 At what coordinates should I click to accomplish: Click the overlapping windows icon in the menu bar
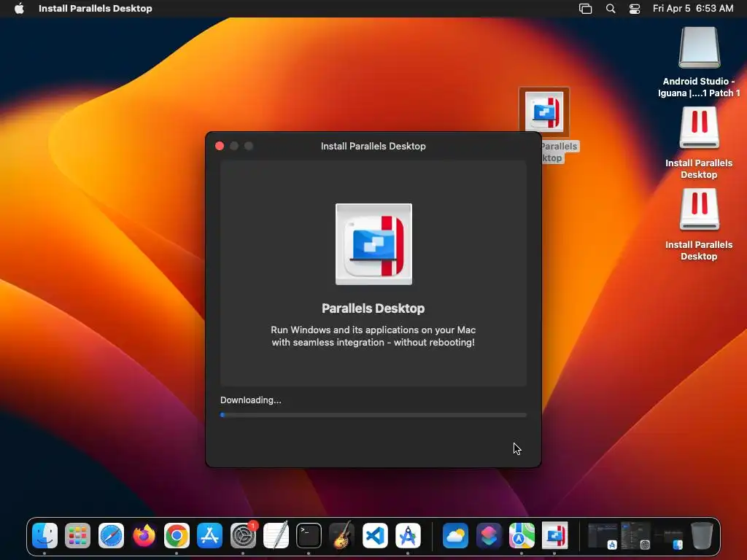tap(585, 9)
